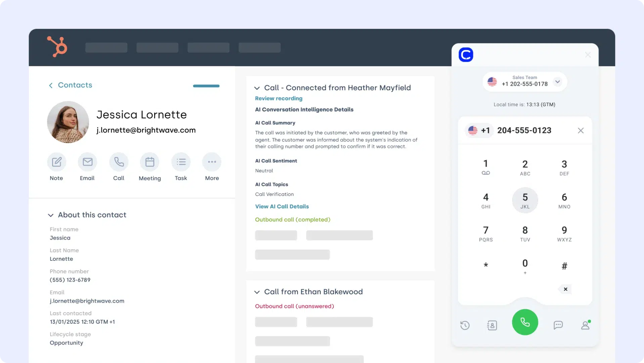This screenshot has width=644, height=363.
Task: Collapse the Call from Ethan Blakewood entry
Action: 257,292
